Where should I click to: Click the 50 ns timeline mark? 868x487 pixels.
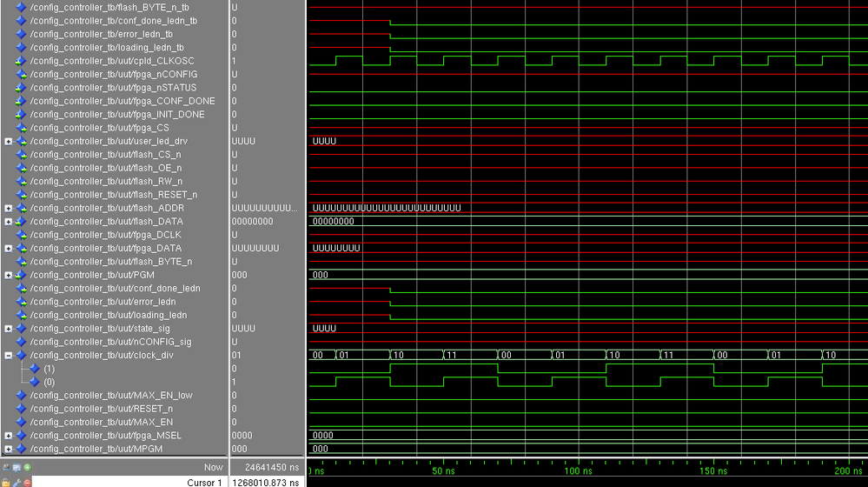click(x=443, y=471)
